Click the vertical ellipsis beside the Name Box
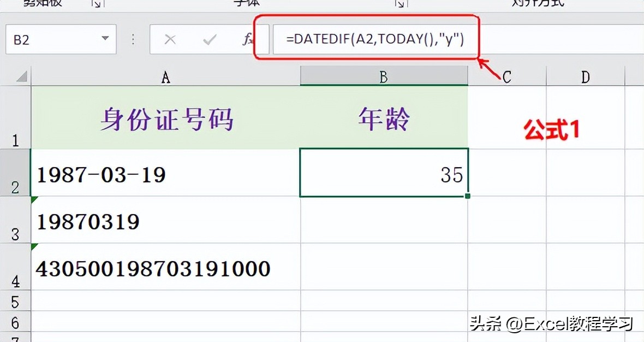Screen dimensions: 644x342 (x=133, y=39)
